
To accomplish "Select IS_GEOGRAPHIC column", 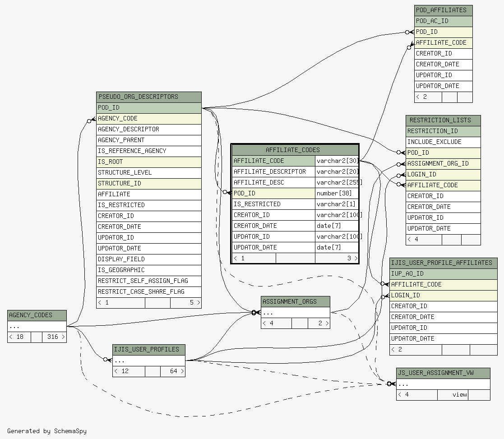I will point(149,270).
